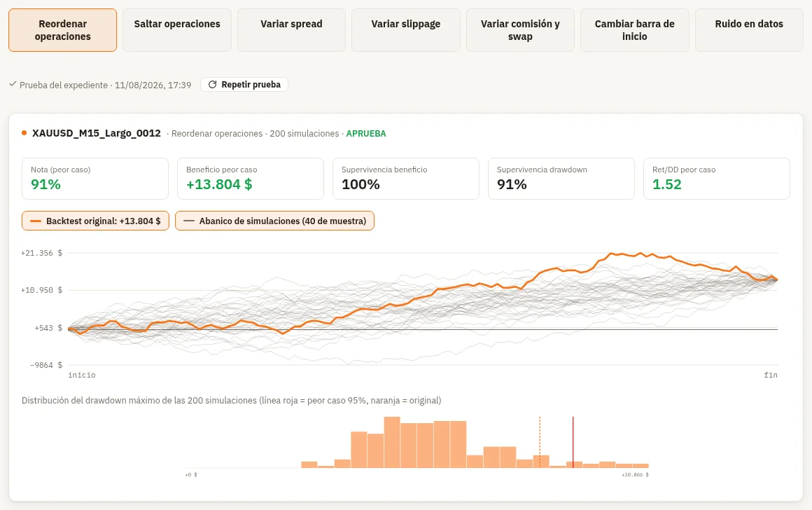The image size is (812, 510).
Task: Click the Beneficio peor caso card
Action: [x=251, y=179]
